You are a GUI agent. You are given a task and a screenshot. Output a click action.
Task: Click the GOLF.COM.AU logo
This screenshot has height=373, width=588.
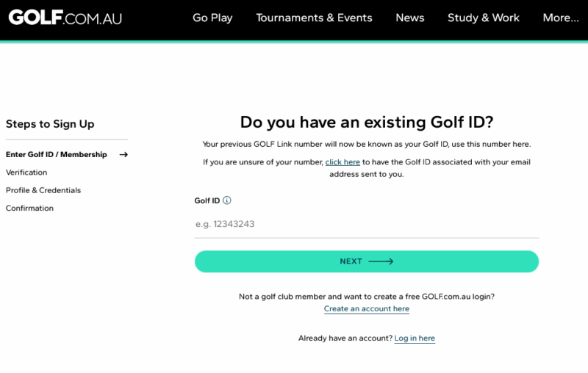[65, 18]
